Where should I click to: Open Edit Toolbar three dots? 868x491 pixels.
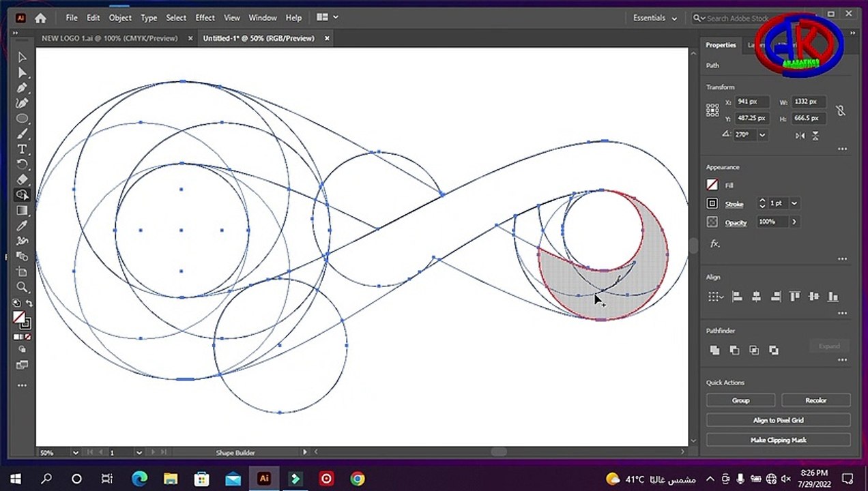click(x=22, y=385)
